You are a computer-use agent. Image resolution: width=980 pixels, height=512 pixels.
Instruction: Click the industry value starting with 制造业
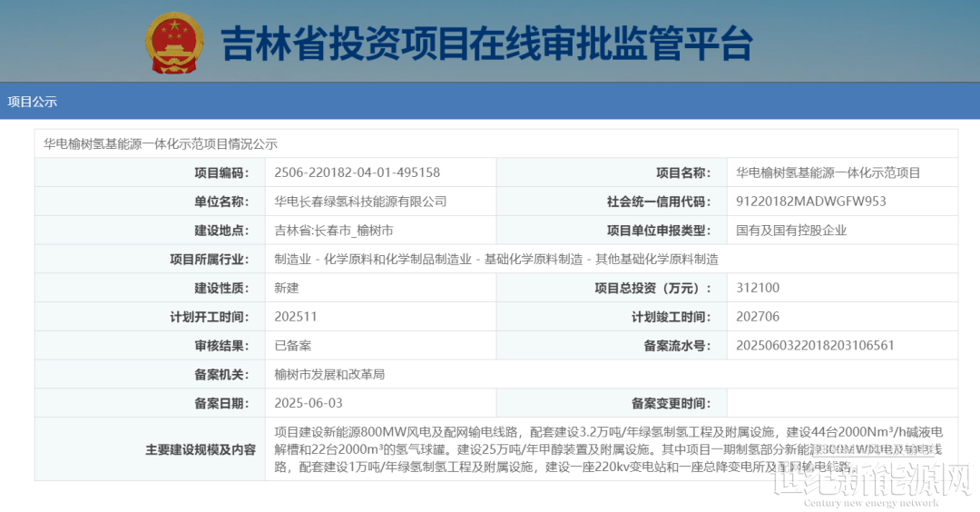495,260
